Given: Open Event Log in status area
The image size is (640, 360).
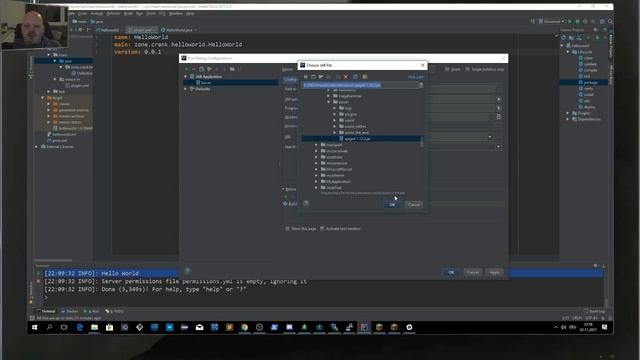Looking at the screenshot, I should (595, 311).
